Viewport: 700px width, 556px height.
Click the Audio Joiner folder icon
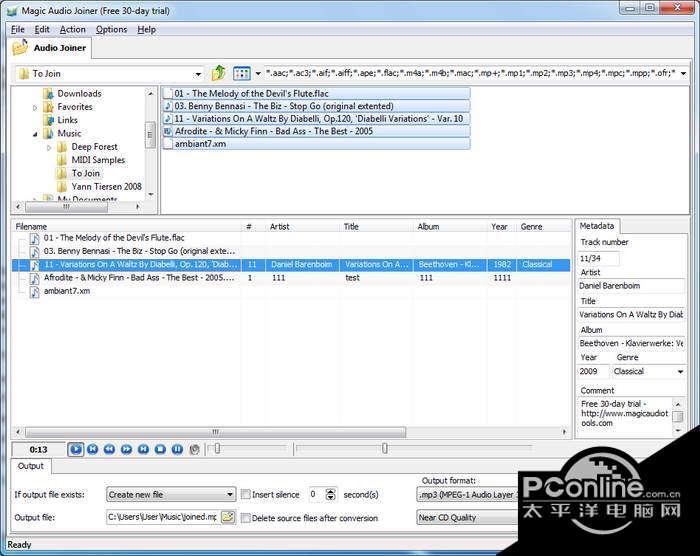[20, 47]
